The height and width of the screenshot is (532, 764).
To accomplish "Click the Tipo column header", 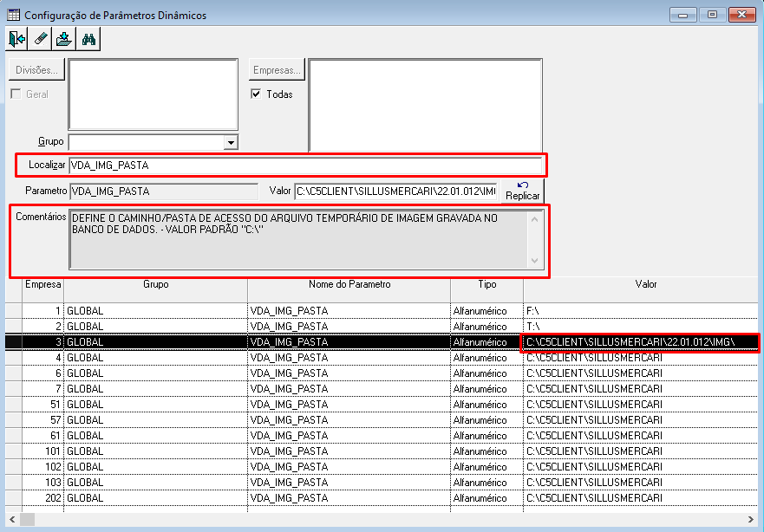I will point(486,290).
